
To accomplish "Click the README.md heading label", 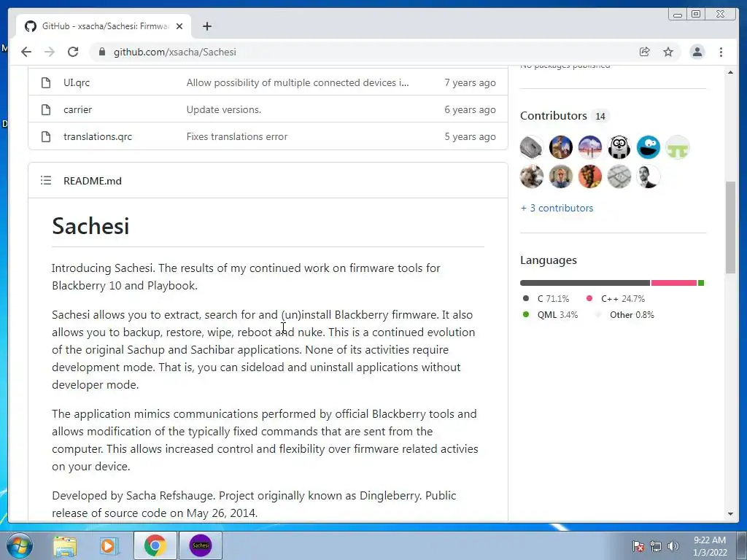I will (93, 181).
